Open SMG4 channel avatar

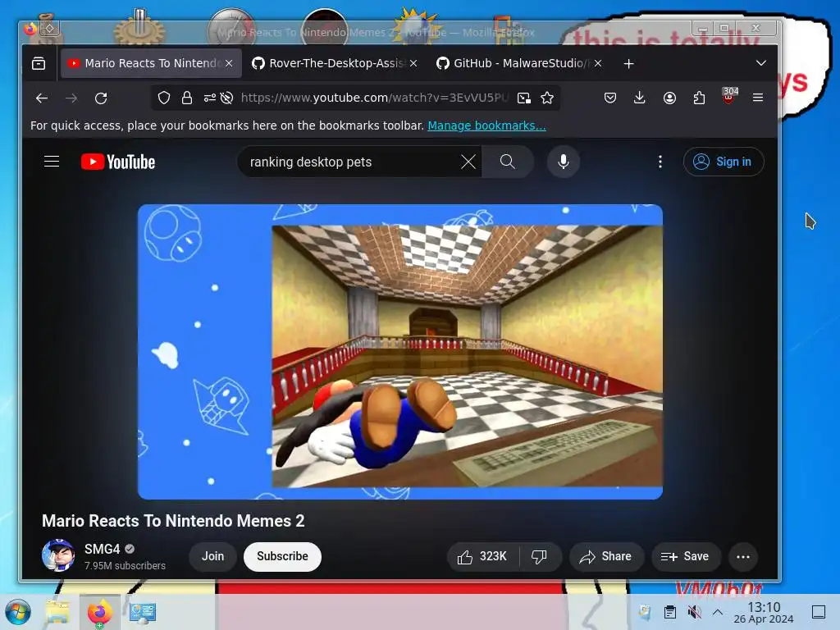[58, 555]
